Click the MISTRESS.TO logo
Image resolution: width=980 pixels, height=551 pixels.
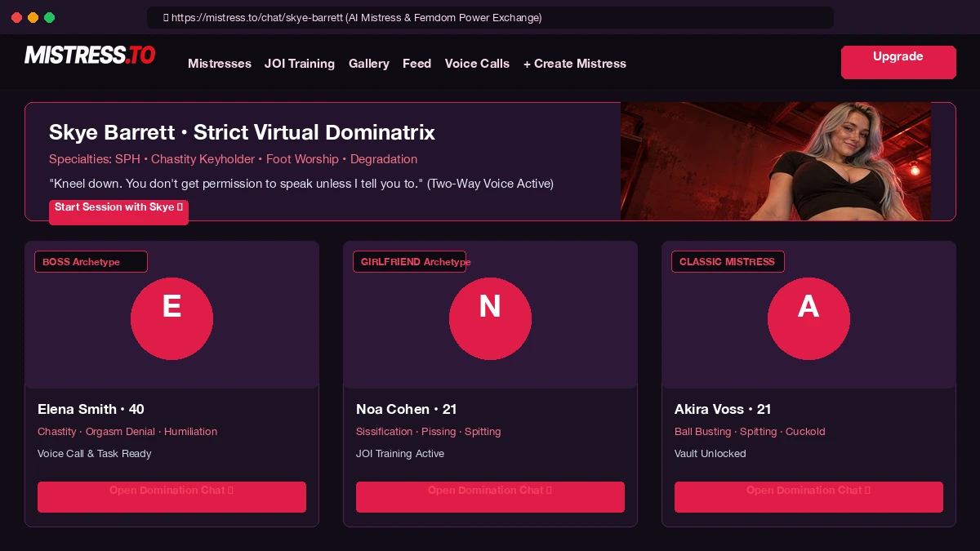coord(90,56)
